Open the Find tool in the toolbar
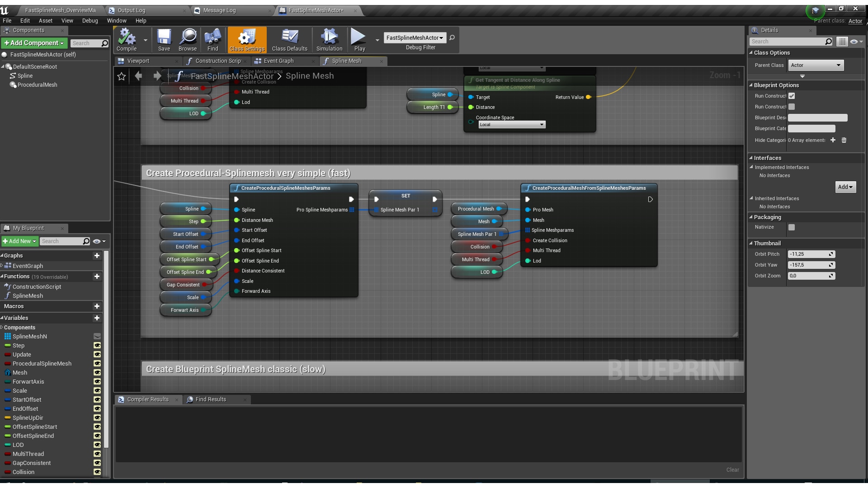Screen dimensions: 868x488 click(212, 40)
